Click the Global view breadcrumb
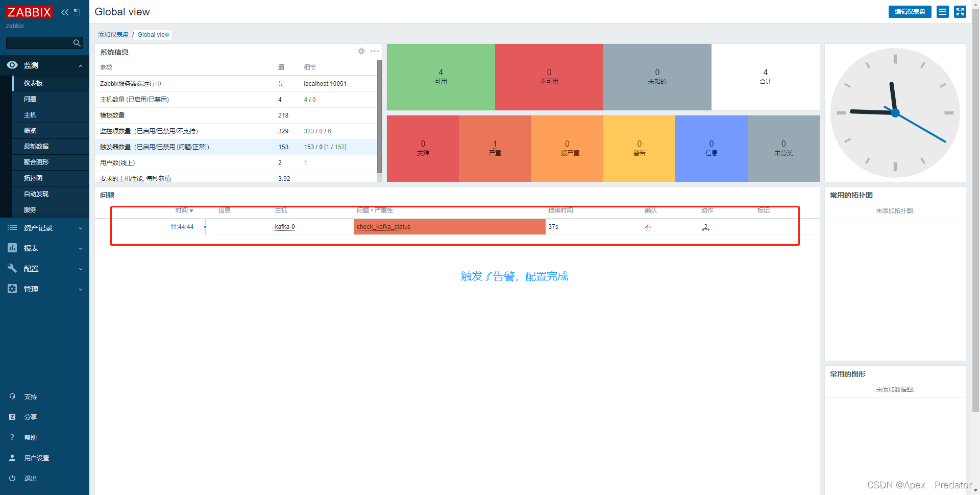980x495 pixels. [153, 35]
